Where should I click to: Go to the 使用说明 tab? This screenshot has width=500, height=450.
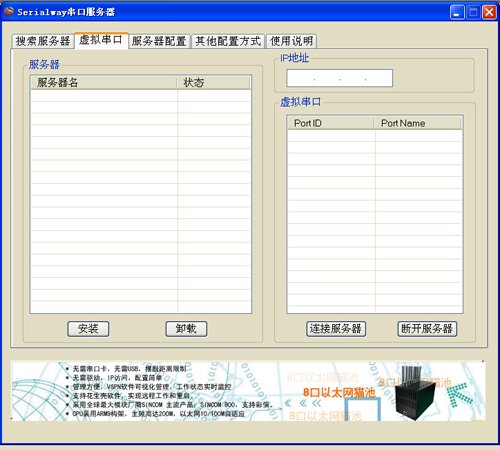(x=291, y=41)
